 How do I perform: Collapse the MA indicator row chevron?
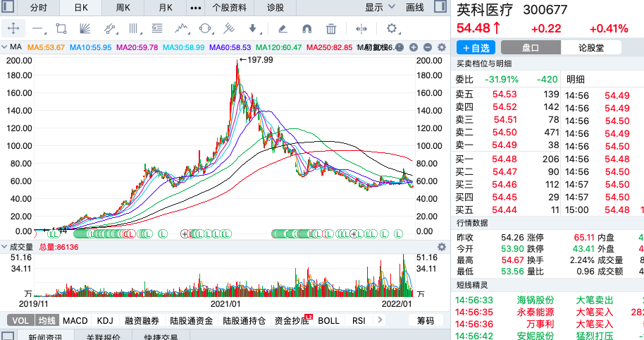[x=4, y=47]
